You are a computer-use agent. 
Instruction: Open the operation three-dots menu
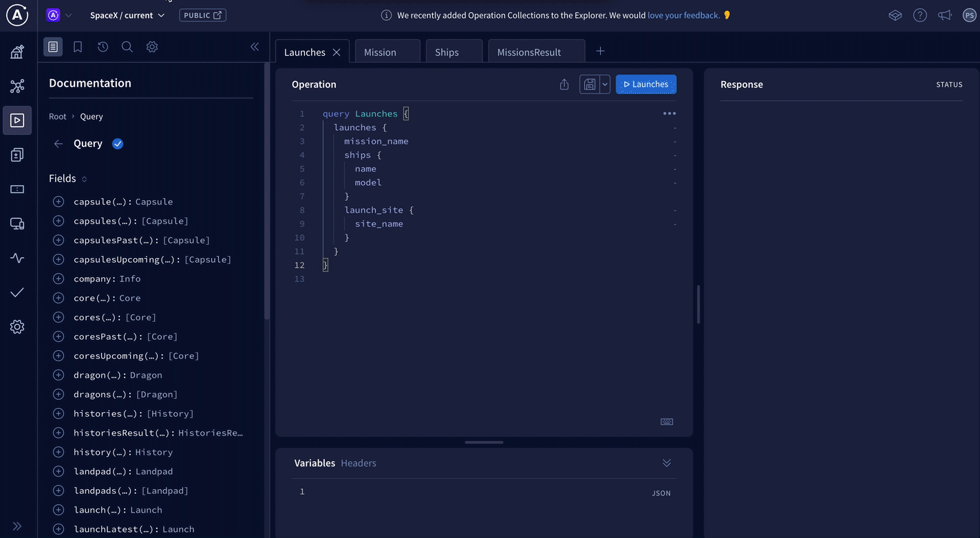670,114
